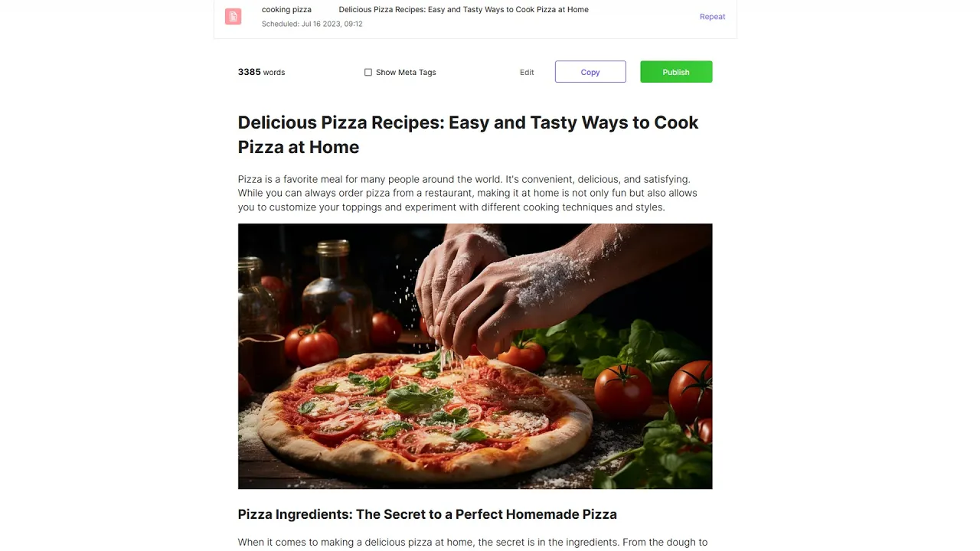Click the 'Pizza Ingredients' subheading
This screenshot has width=980, height=551.
pyautogui.click(x=427, y=514)
